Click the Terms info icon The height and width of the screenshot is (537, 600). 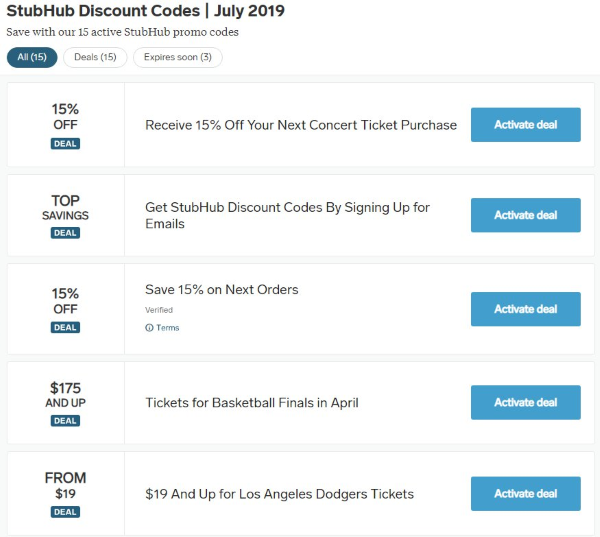[x=149, y=328]
